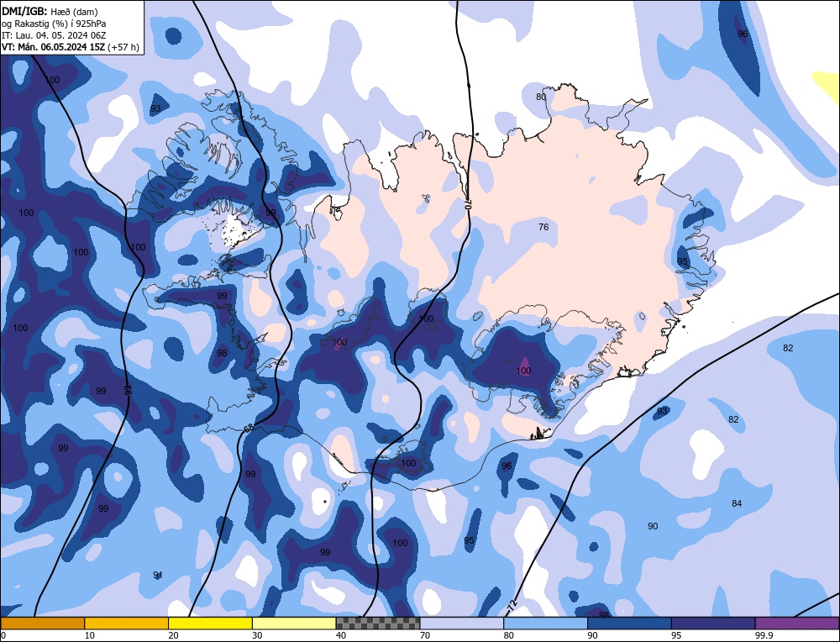Click the "10" legend tick label

click(x=89, y=635)
